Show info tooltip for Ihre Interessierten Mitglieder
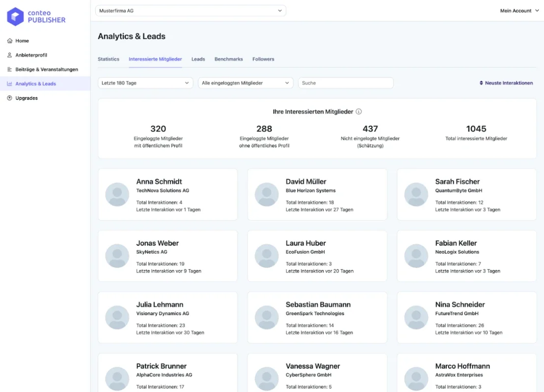Viewport: 544px width, 392px height. click(358, 112)
